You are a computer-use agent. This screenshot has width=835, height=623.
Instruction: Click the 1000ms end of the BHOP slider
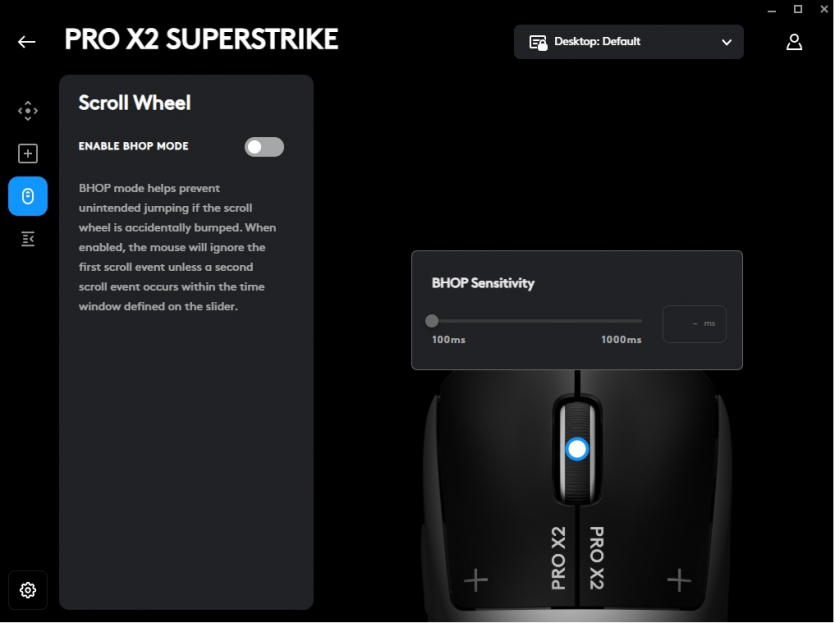coord(641,321)
